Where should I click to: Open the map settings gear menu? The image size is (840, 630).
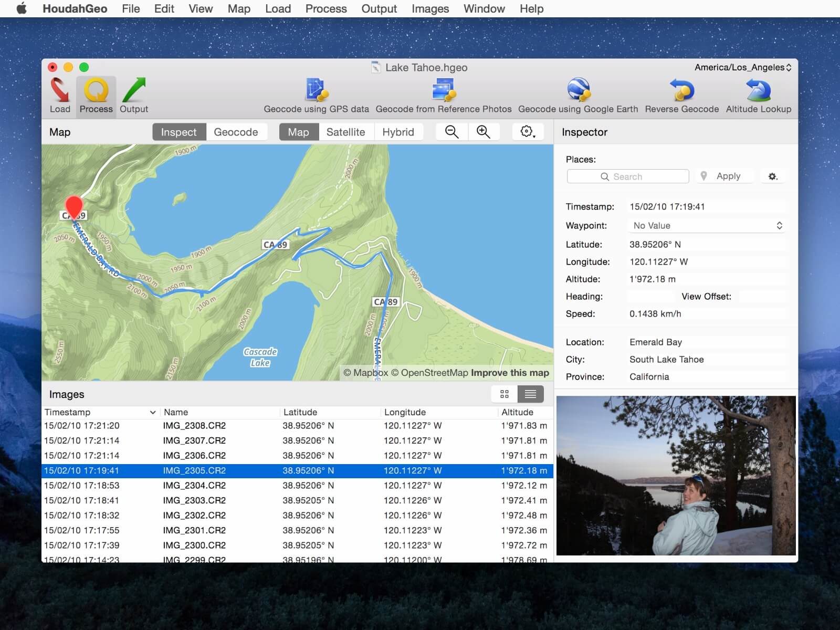click(527, 132)
